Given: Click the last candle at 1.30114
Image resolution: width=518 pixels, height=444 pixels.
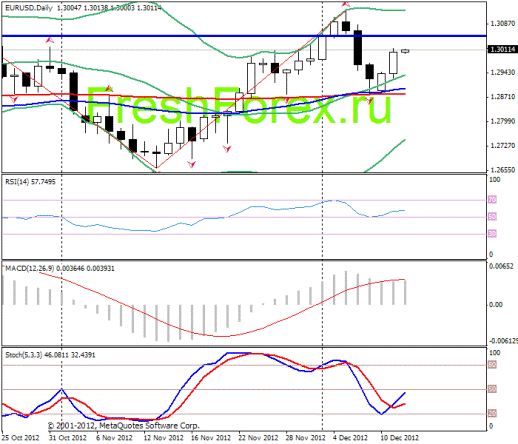Looking at the screenshot, I should click(x=405, y=51).
